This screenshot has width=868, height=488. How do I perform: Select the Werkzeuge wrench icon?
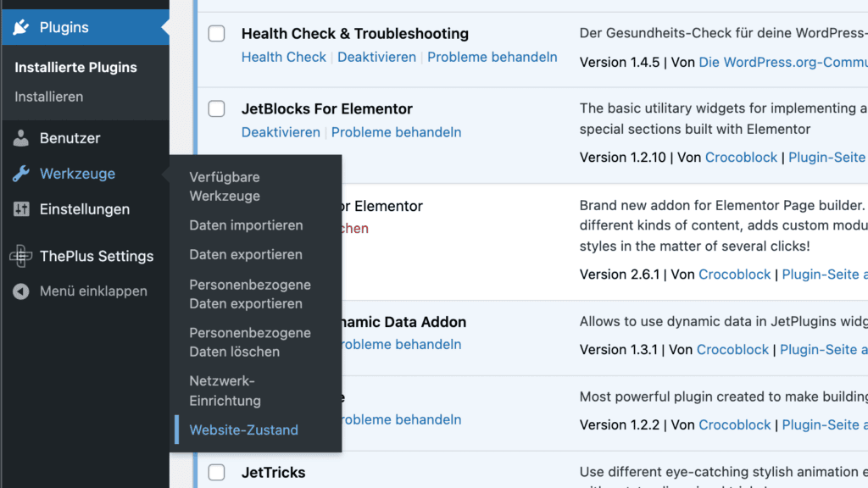(x=19, y=174)
